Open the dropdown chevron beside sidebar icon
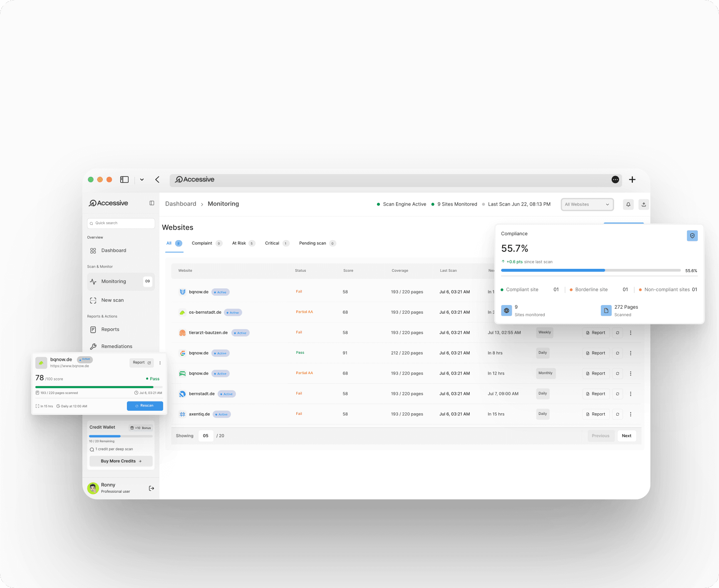The image size is (719, 588). tap(142, 180)
